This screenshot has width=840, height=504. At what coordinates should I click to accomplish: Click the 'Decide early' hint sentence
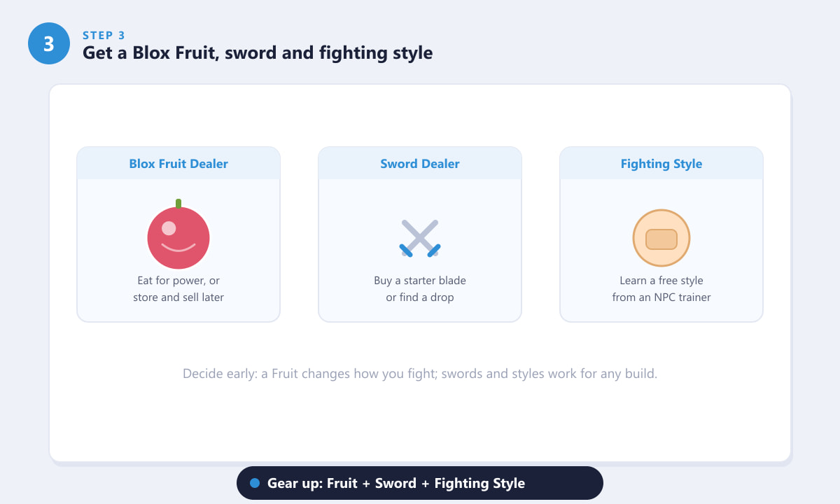[420, 374]
